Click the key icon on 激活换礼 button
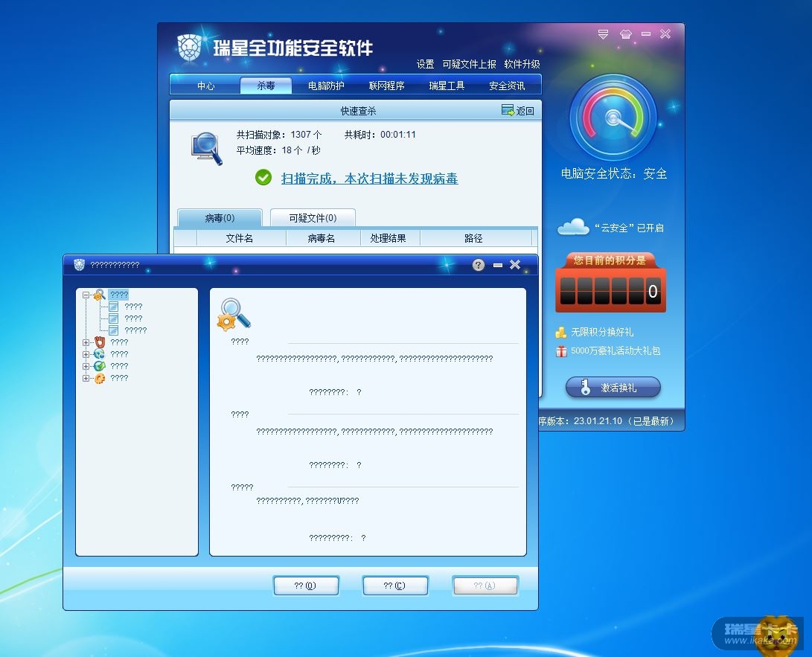This screenshot has height=657, width=812. click(585, 387)
